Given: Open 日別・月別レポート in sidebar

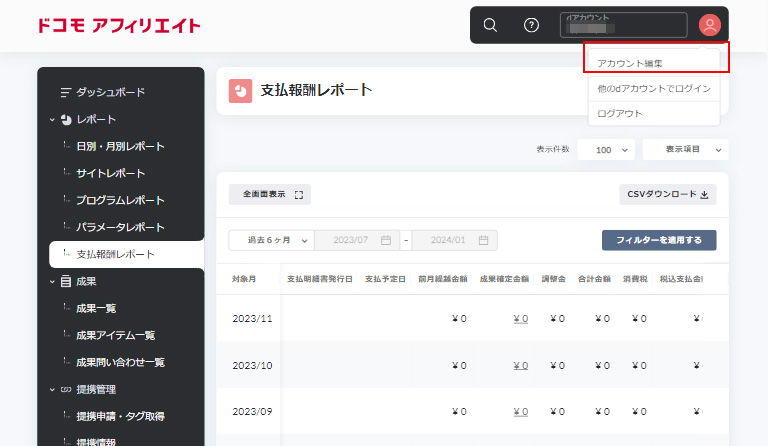Looking at the screenshot, I should (x=120, y=146).
